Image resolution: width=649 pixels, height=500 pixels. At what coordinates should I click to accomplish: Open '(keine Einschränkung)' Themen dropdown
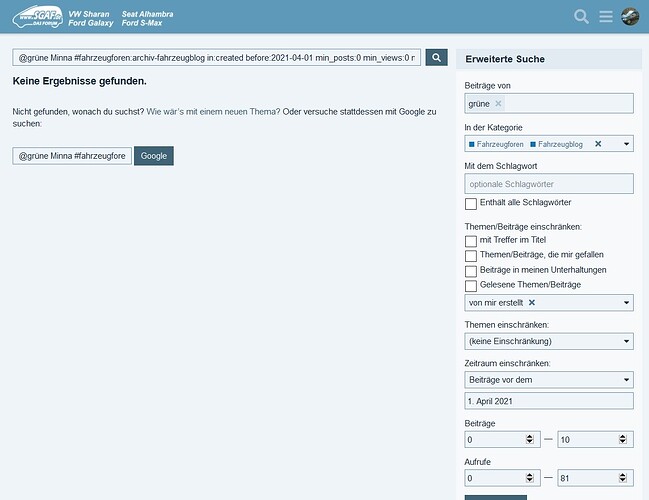coord(549,341)
